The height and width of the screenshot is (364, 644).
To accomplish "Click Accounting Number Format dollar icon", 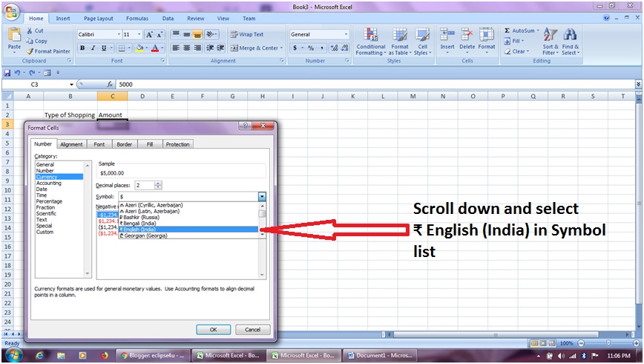I will (x=295, y=48).
